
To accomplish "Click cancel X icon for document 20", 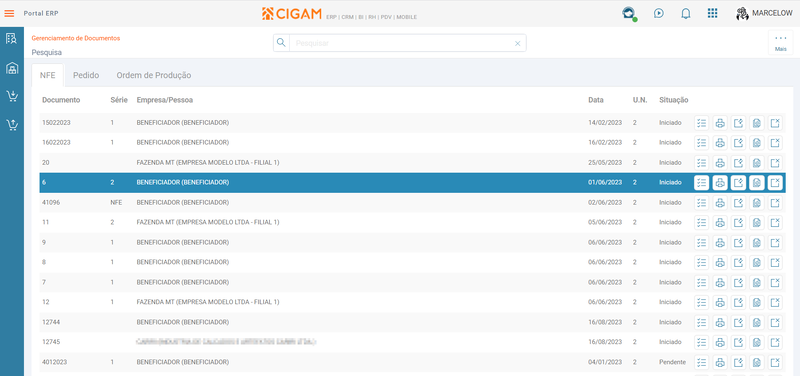I will tap(775, 163).
